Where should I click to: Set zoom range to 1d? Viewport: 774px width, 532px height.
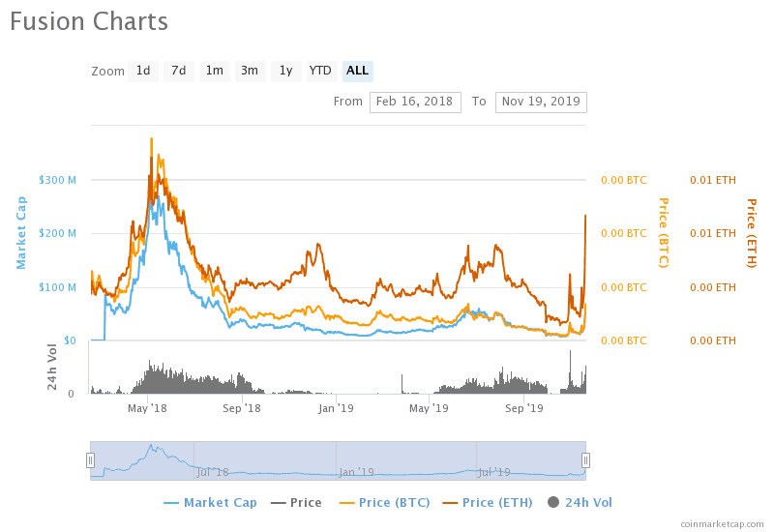coord(143,71)
